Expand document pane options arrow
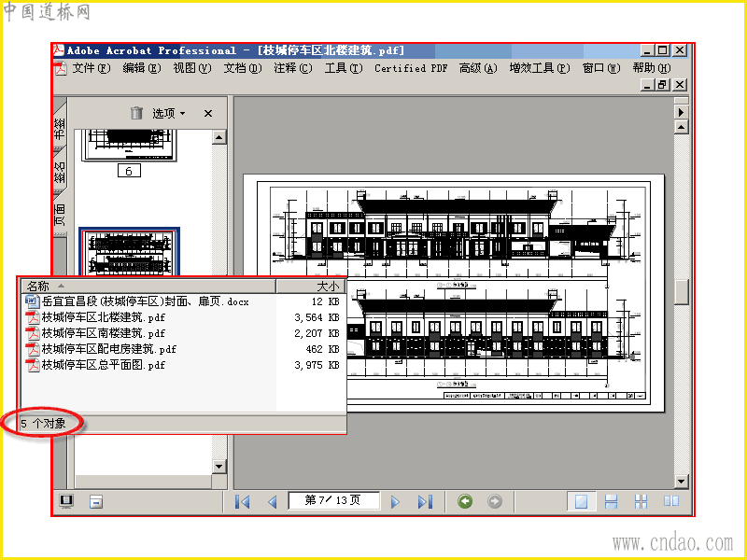Screen dimensions: 747x560 (682, 112)
